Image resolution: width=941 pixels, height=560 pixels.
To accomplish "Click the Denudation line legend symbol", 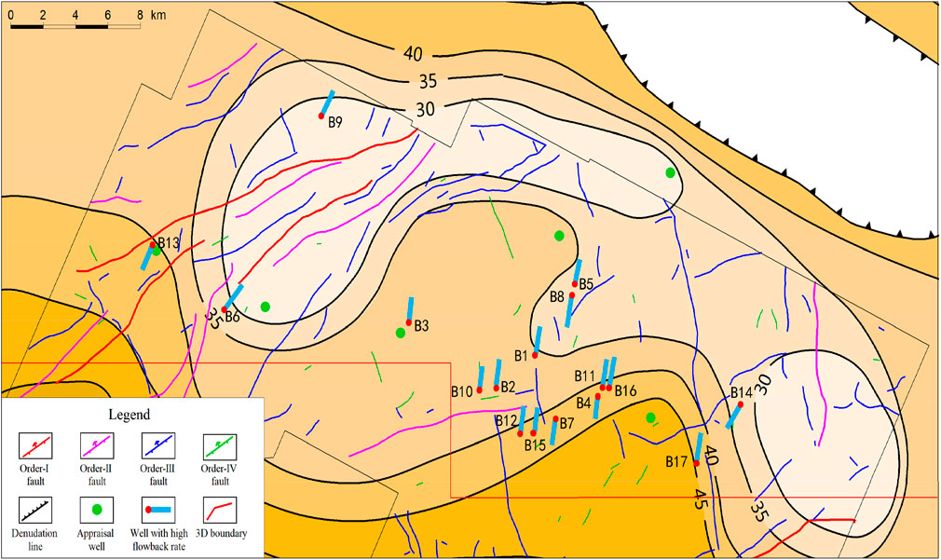I will click(x=35, y=511).
